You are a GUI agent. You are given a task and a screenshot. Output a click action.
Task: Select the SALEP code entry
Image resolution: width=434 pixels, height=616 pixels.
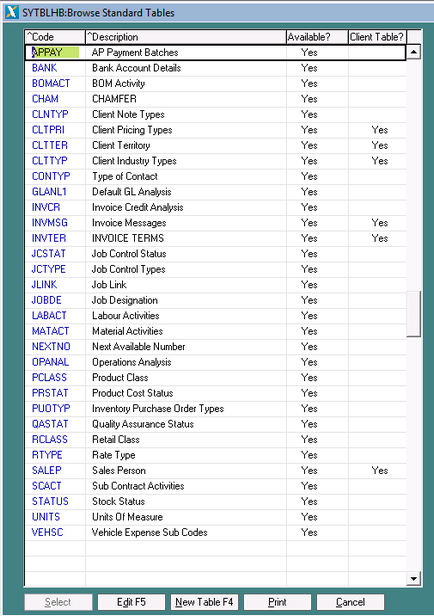pos(46,470)
